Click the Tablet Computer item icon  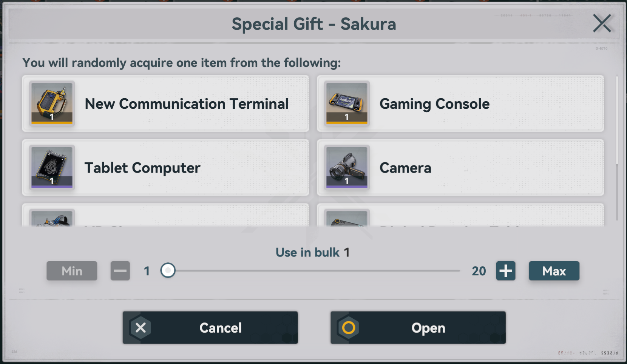coord(52,167)
